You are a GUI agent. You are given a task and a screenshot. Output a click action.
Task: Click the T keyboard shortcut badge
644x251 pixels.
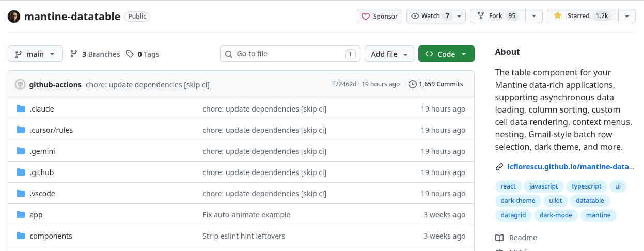click(351, 54)
